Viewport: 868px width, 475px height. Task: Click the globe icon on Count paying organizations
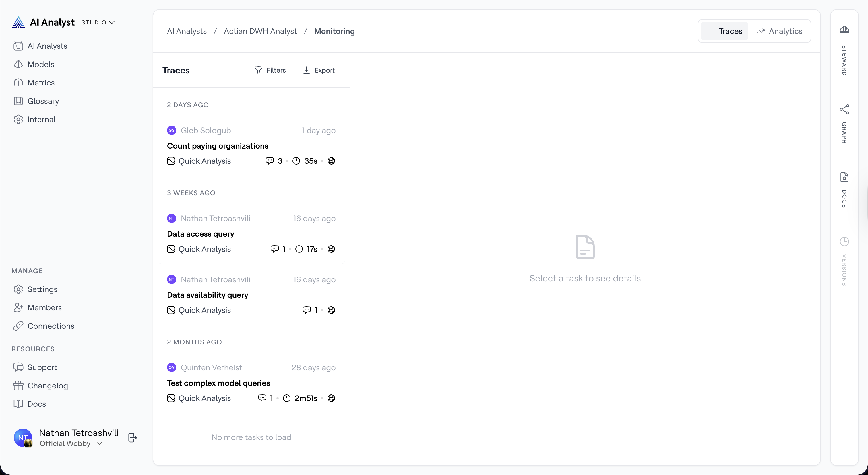[x=331, y=161]
